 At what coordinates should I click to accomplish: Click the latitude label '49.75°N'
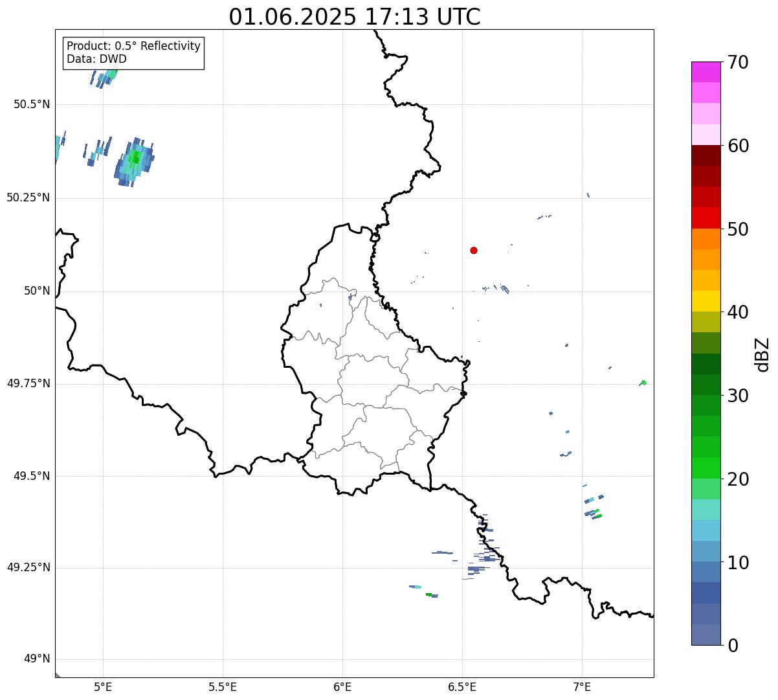[28, 383]
